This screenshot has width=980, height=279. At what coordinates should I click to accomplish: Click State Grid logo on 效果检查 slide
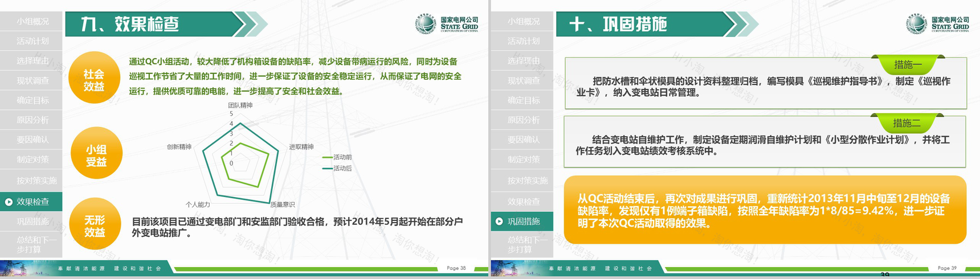coord(447,23)
